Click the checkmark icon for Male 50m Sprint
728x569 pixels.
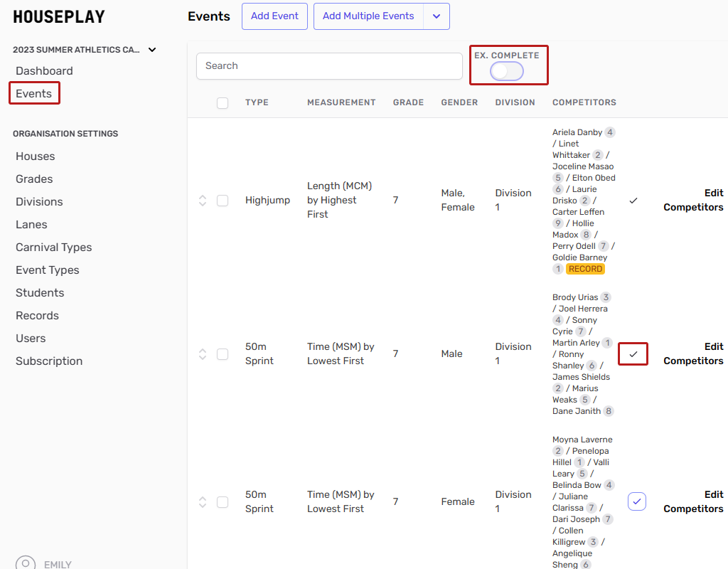(633, 353)
